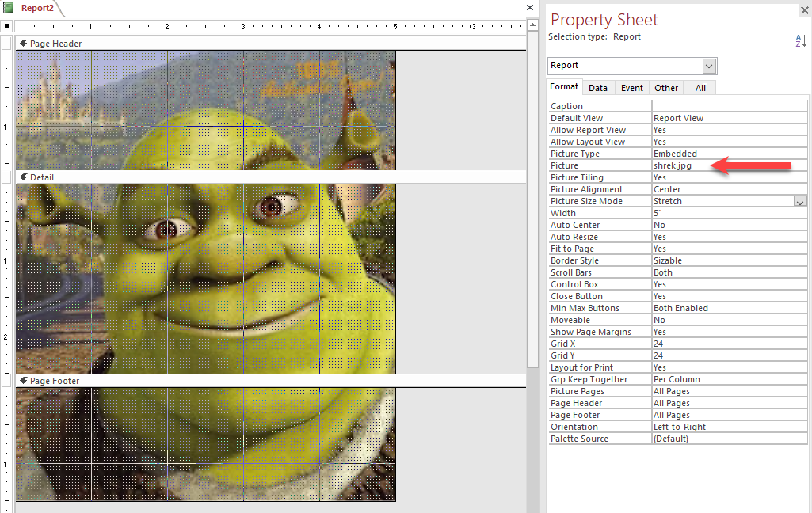Image resolution: width=812 pixels, height=513 pixels.
Task: Click the Min Max Buttons value
Action: pos(729,309)
